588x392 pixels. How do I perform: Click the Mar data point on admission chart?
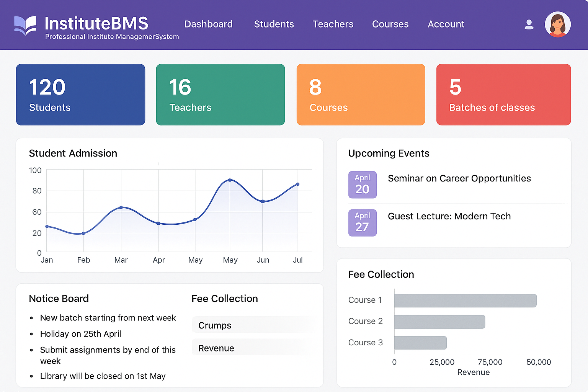121,207
